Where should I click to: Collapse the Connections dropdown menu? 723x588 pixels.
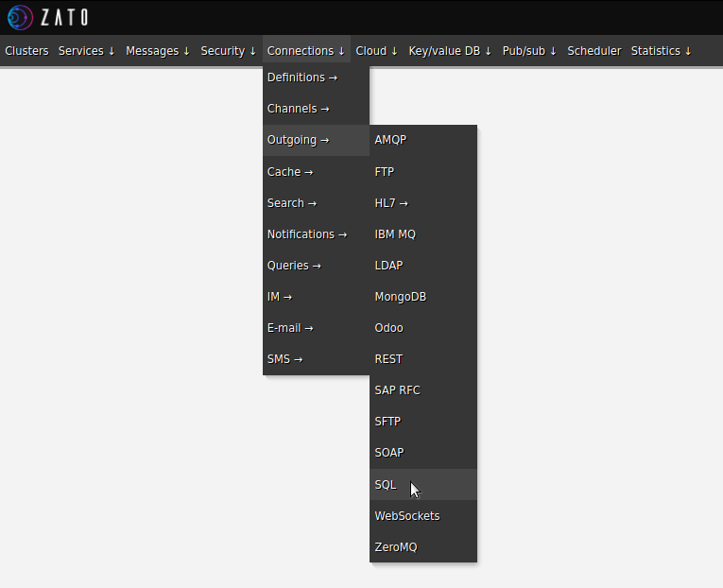[x=306, y=51]
